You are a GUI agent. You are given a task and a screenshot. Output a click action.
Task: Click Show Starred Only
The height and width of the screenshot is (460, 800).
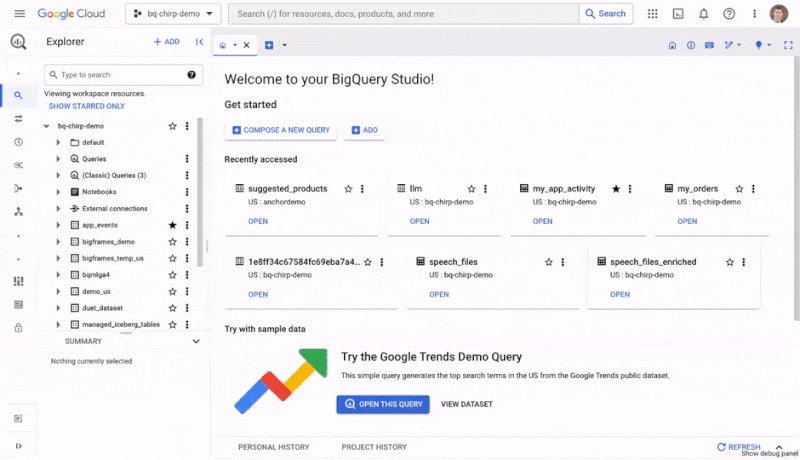point(87,106)
